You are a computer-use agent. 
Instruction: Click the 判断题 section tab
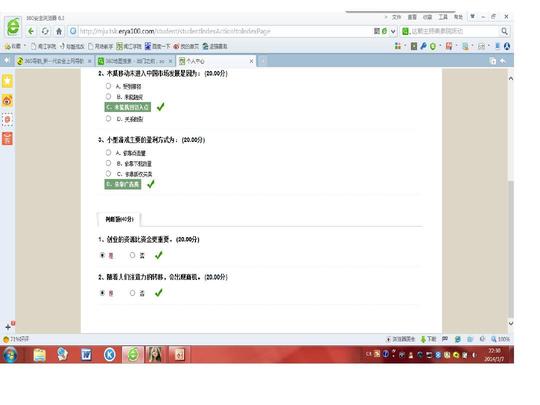point(119,219)
